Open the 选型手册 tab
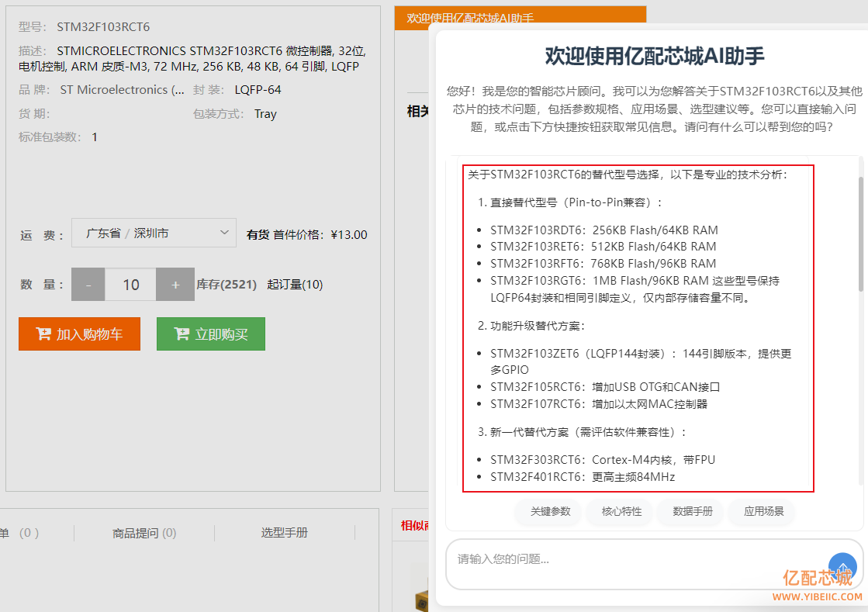This screenshot has height=612, width=868. [284, 533]
